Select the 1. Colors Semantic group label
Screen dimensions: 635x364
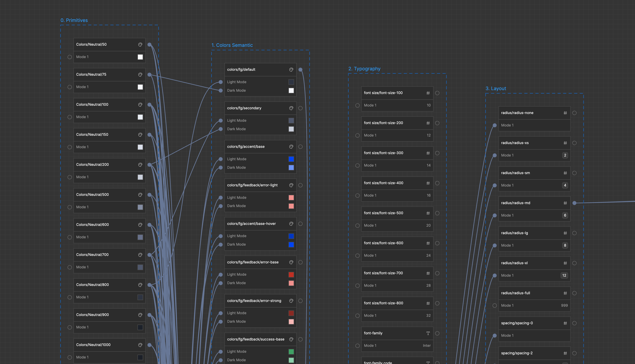click(x=232, y=45)
